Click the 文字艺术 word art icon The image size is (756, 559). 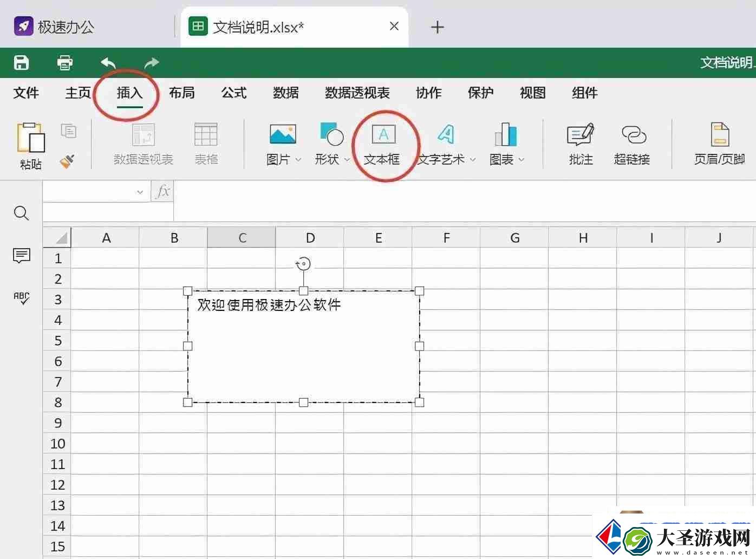tap(446, 134)
